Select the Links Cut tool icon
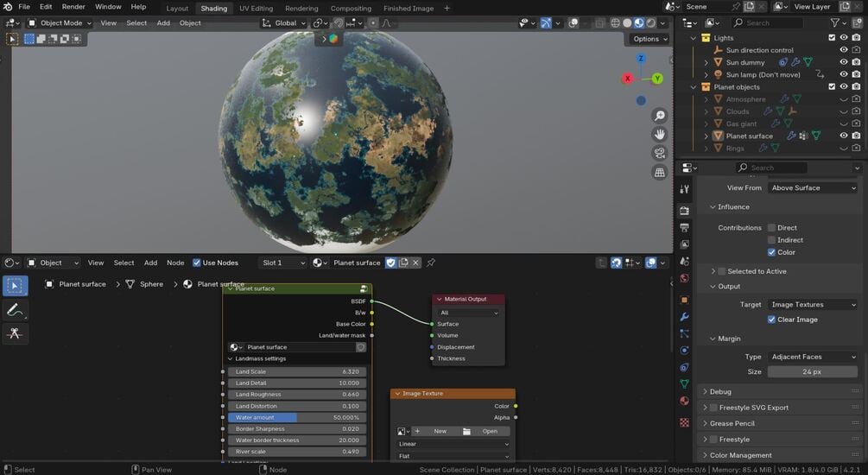This screenshot has height=475, width=868. (15, 333)
